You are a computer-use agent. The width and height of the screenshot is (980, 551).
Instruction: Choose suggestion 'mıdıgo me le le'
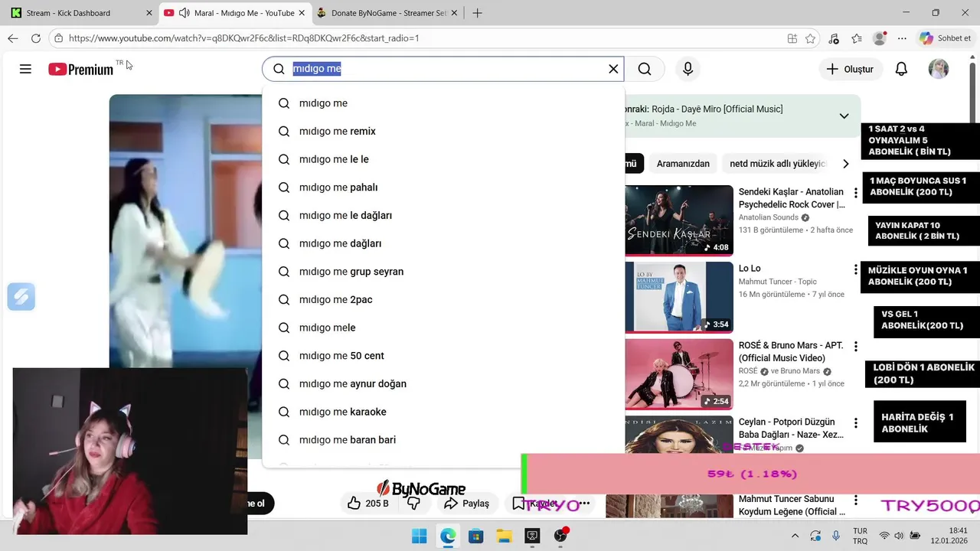(x=443, y=159)
